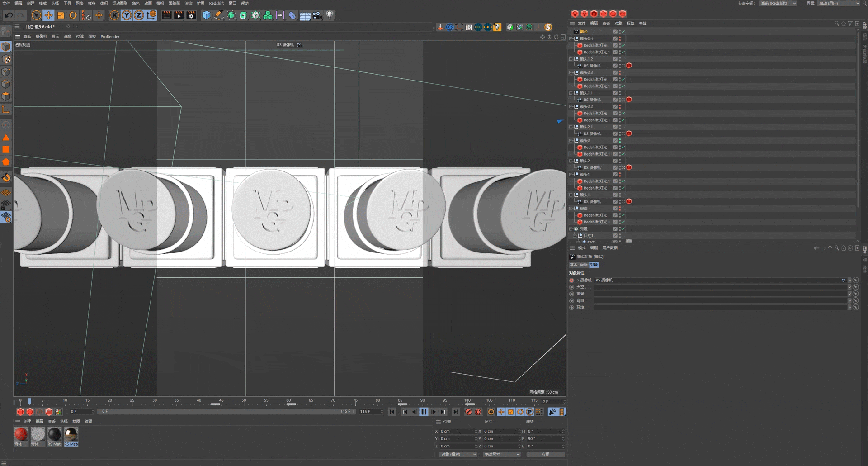868x466 pixels.
Task: Activate the Move tool in top toolbar
Action: click(48, 15)
